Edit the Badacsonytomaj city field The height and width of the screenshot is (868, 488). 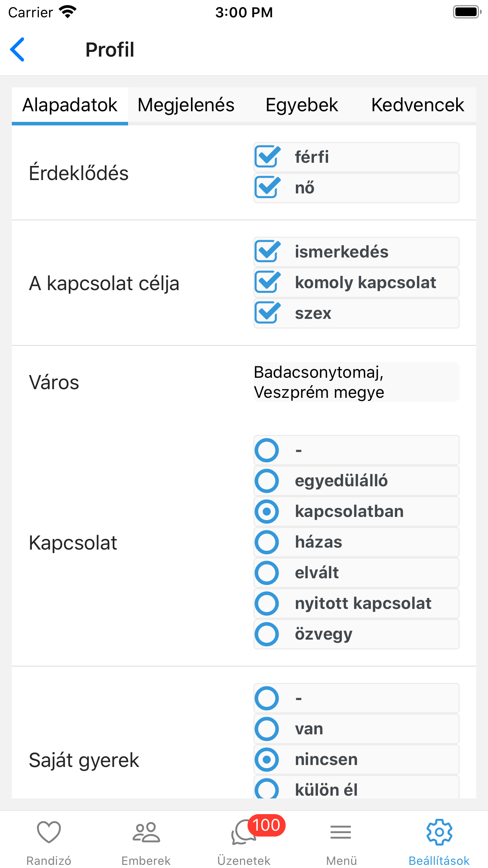[x=356, y=382]
